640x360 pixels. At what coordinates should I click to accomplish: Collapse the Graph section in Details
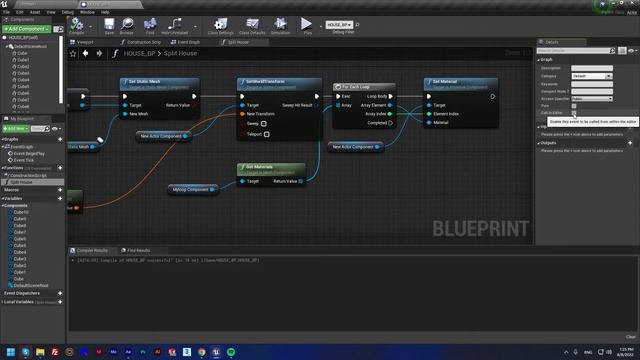[538, 60]
